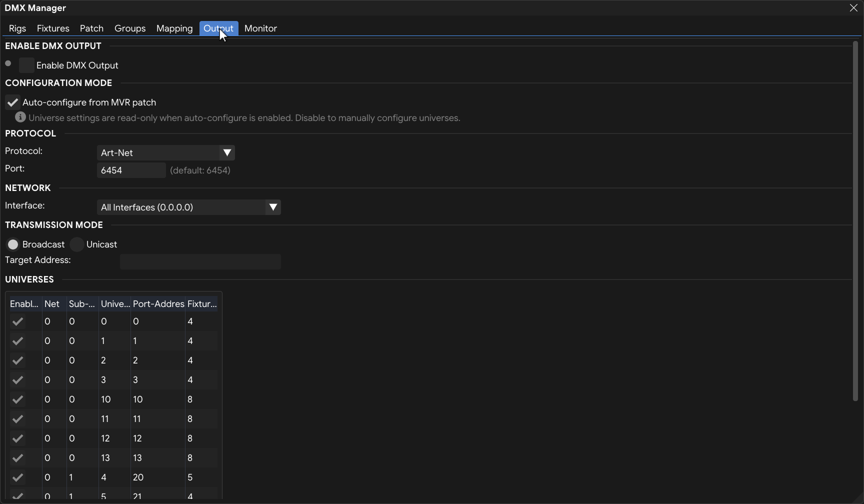This screenshot has width=864, height=504.
Task: Click the info icon beside universe settings note
Action: click(x=20, y=117)
